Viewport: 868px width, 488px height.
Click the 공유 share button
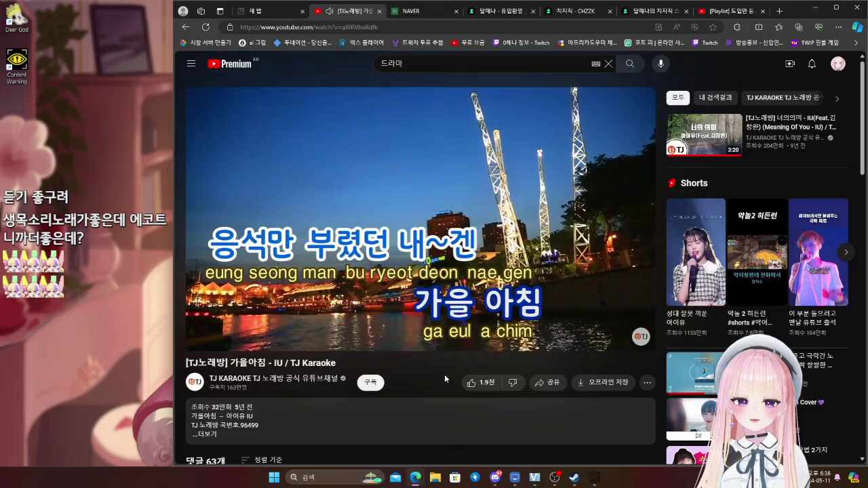(x=547, y=382)
